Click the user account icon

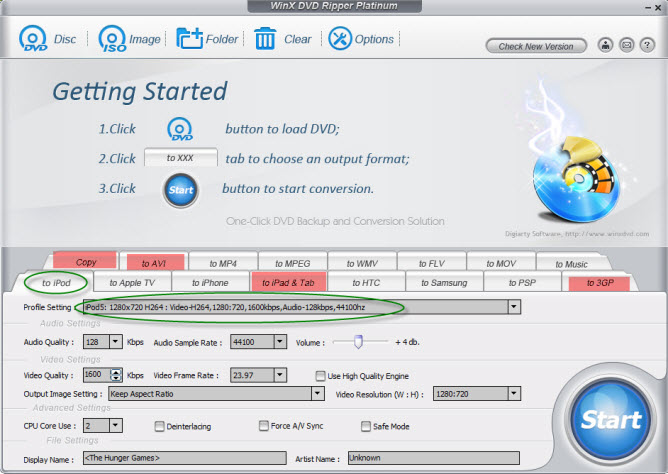[605, 45]
